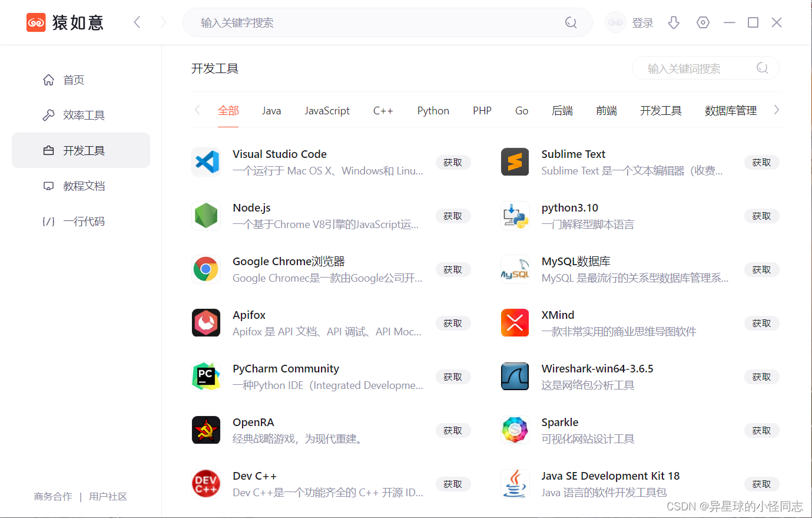812x518 pixels.
Task: Click the search icon in category search box
Action: (x=763, y=68)
